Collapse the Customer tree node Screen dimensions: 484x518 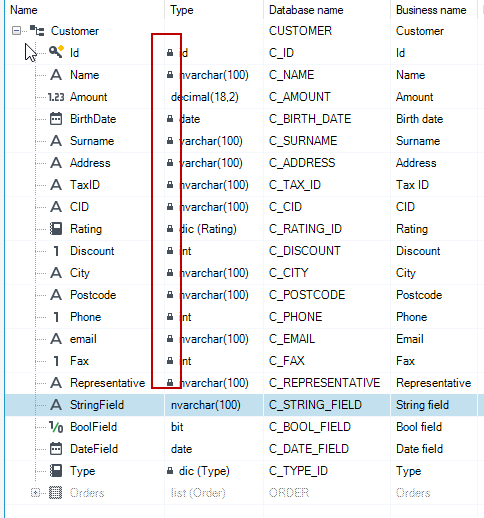coord(16,31)
